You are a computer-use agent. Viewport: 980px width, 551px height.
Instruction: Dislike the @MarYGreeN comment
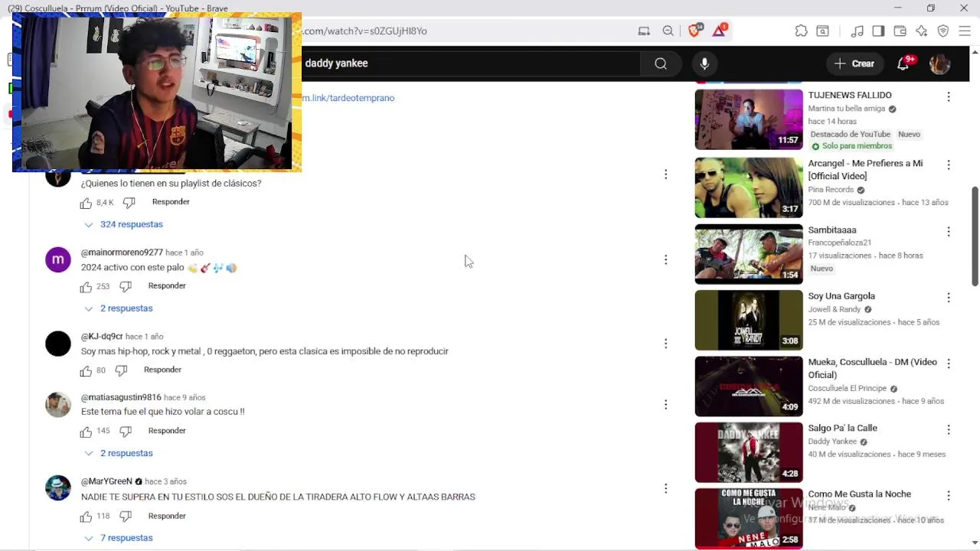tap(126, 517)
